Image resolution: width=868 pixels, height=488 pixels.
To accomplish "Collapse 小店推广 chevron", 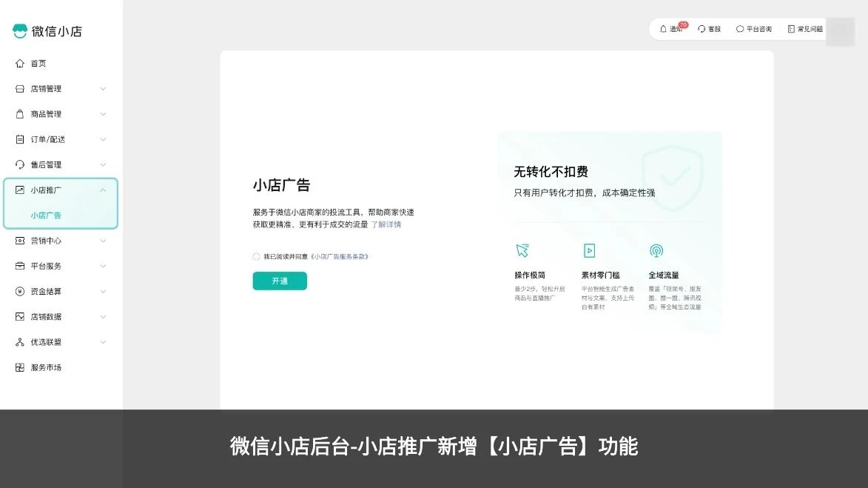I will click(103, 190).
